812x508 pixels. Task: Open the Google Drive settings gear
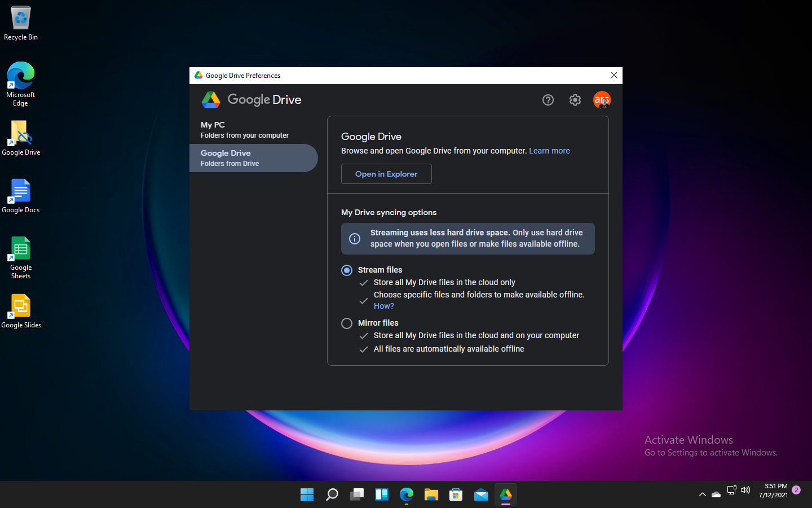[x=575, y=100]
